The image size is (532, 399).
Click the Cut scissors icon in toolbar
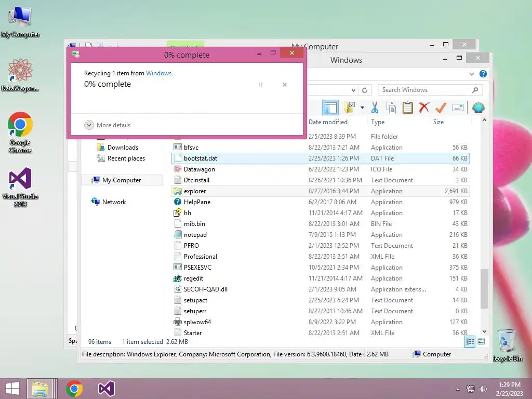[375, 108]
